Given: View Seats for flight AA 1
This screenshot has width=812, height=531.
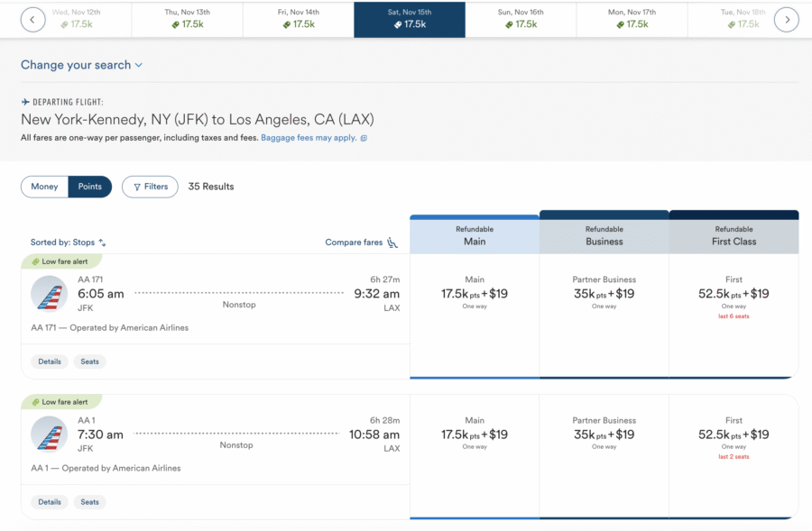Looking at the screenshot, I should click(89, 501).
